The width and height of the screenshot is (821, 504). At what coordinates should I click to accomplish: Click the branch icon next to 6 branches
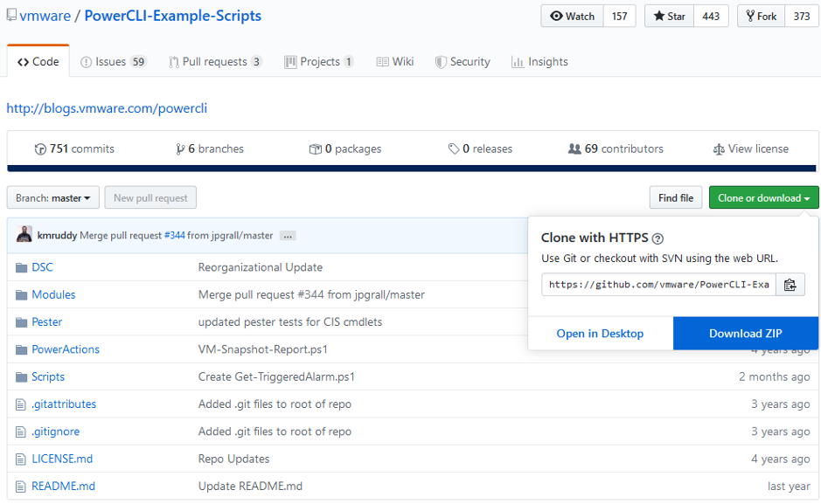[178, 148]
